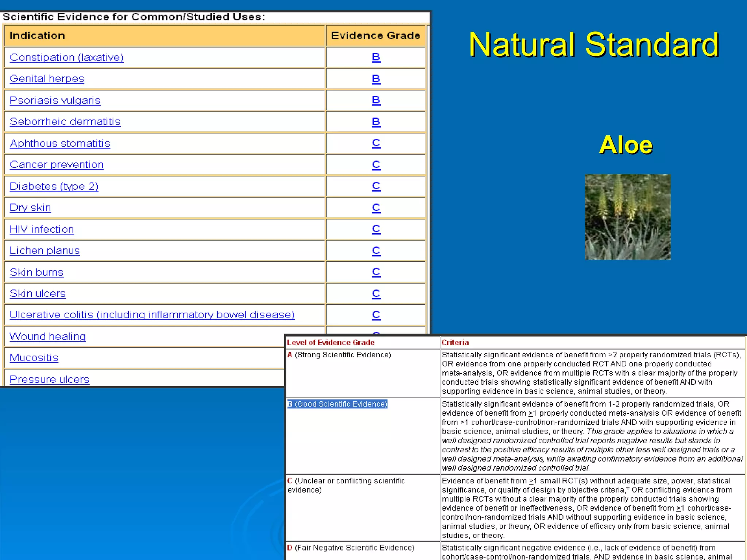
Task: Click the Natural Standard slide title
Action: (594, 44)
